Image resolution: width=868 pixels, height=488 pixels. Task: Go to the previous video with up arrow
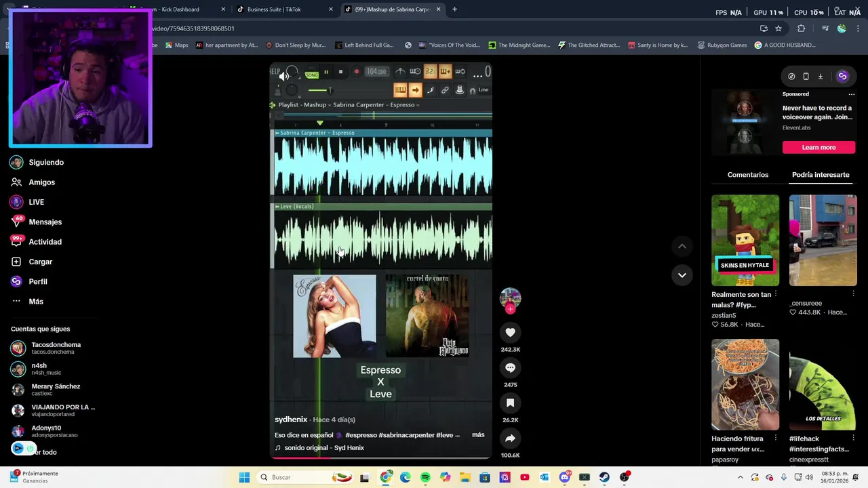pyautogui.click(x=682, y=246)
